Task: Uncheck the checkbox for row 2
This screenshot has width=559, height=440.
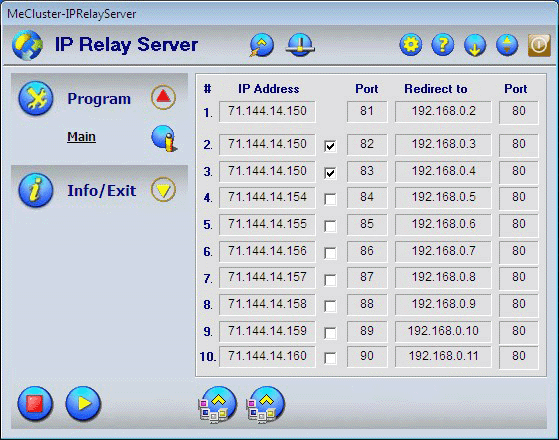Action: (x=330, y=146)
